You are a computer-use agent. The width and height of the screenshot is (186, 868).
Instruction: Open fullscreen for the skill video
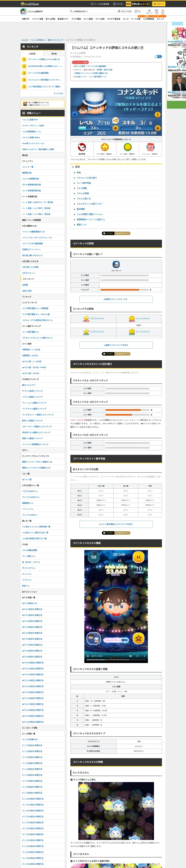click(x=137, y=656)
